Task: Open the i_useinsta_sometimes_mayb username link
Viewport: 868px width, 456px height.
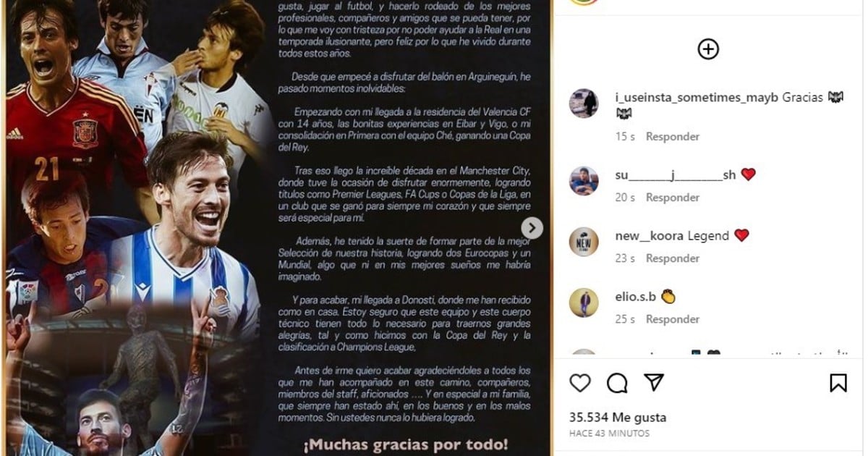Action: [x=697, y=98]
